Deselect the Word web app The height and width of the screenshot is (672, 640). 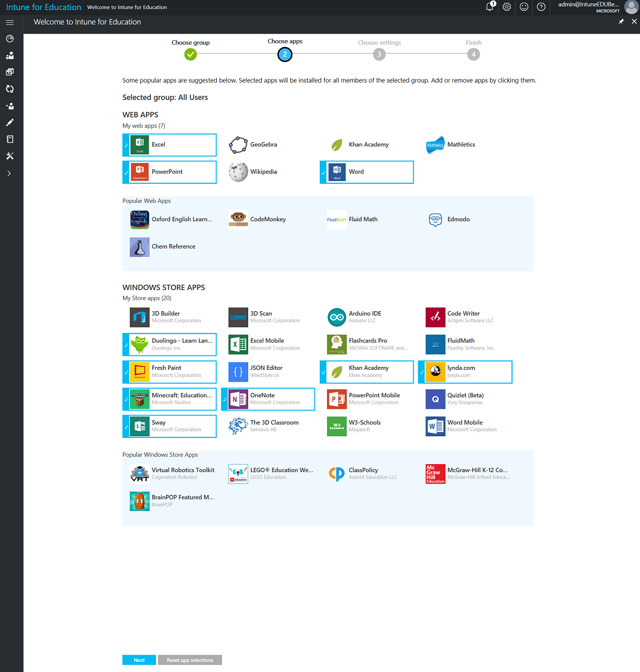click(x=367, y=172)
